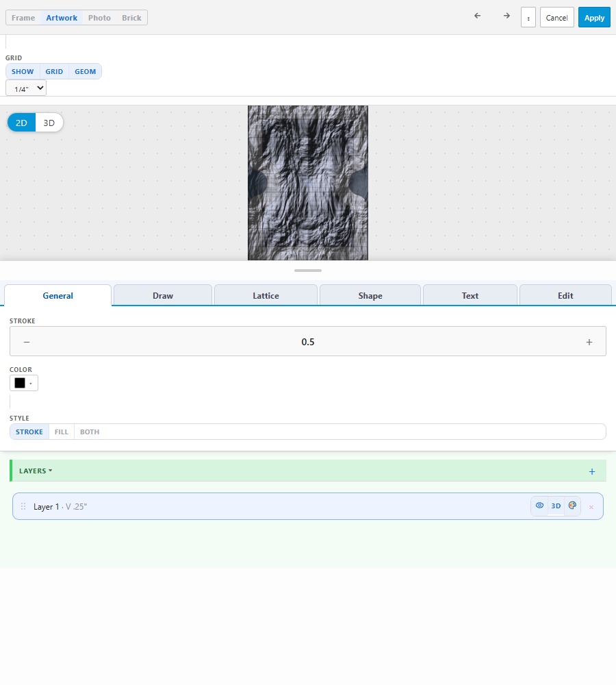Open Layer 1 color palette icon
This screenshot has height=685, width=616.
[572, 506]
